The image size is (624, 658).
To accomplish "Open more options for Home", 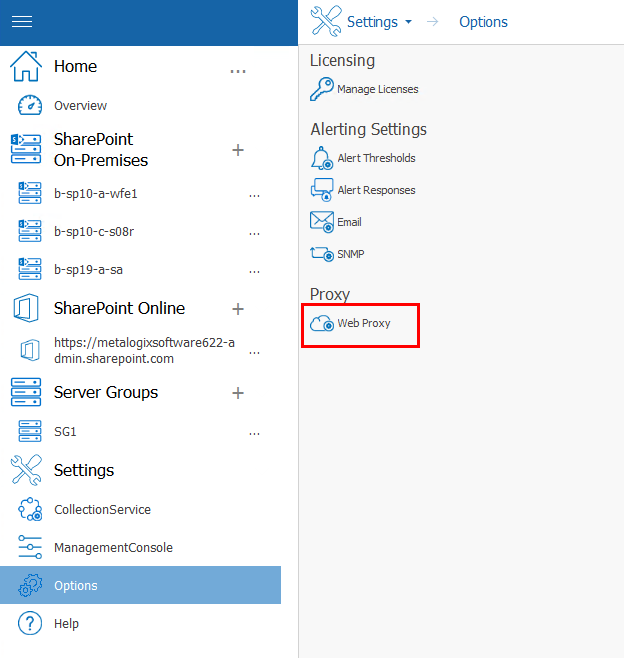I will (x=238, y=71).
